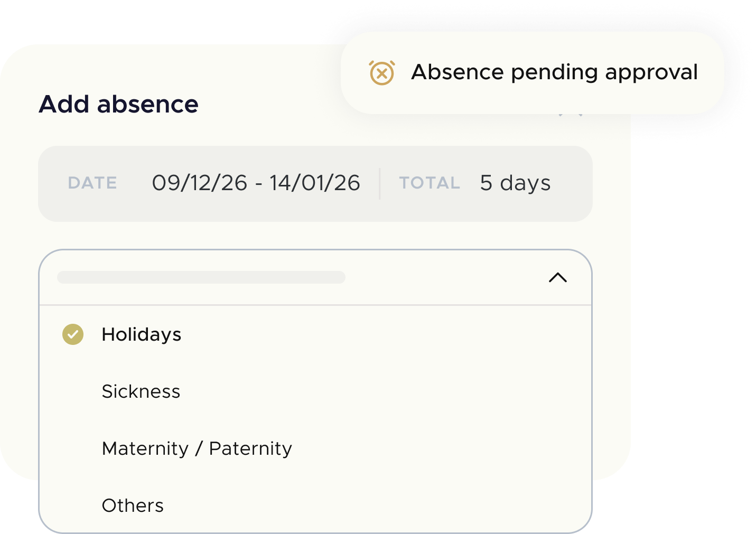Click the DATE label

92,183
